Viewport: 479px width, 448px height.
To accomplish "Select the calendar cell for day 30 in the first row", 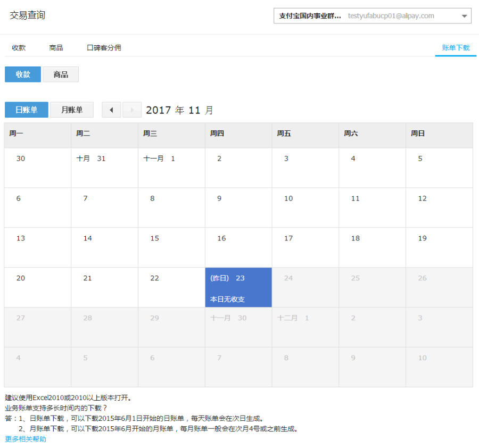I will click(38, 168).
